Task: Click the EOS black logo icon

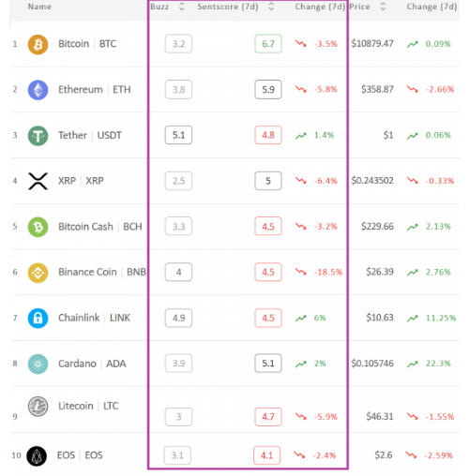Action: click(x=37, y=456)
